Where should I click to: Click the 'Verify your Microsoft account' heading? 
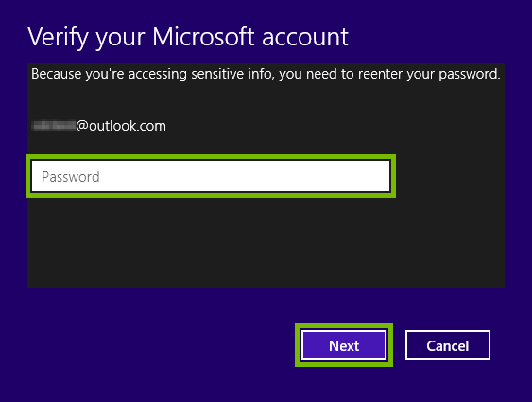pyautogui.click(x=188, y=38)
